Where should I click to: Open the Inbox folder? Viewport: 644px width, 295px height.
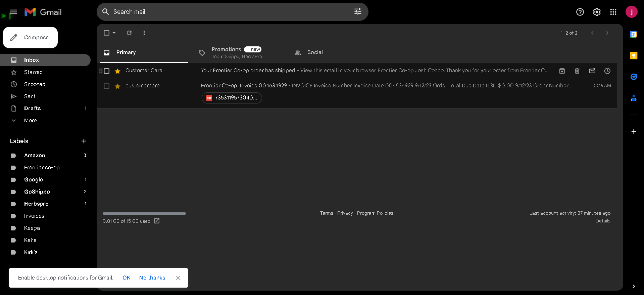(45, 60)
